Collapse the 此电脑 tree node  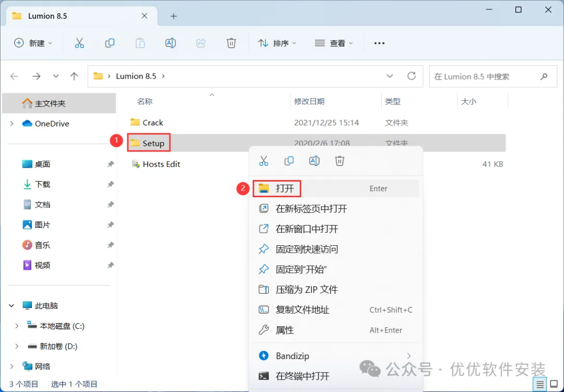[x=12, y=306]
